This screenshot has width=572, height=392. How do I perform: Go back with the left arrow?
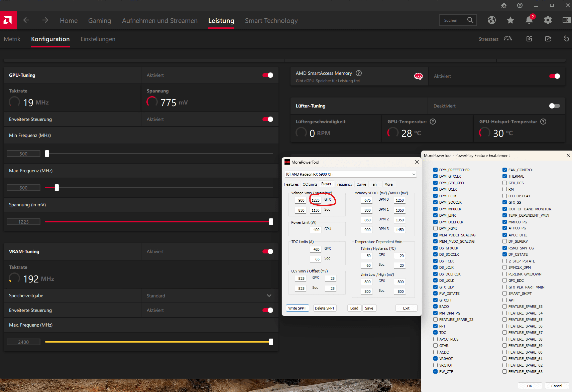[x=26, y=20]
